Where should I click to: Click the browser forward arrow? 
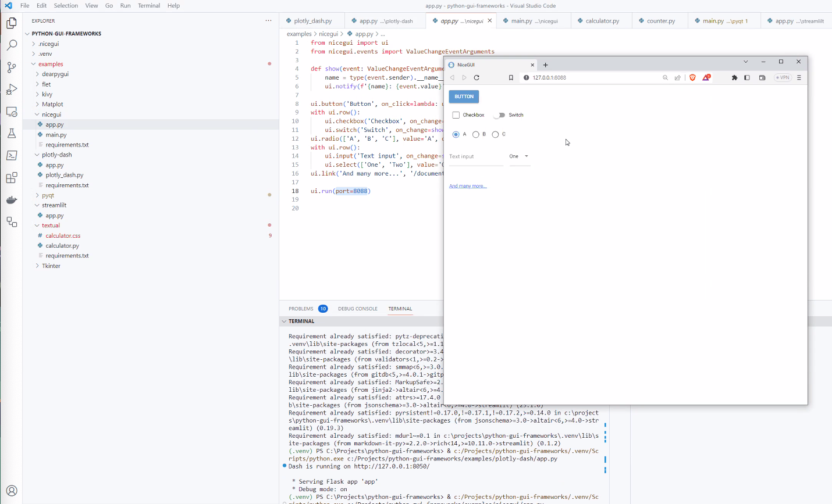click(x=464, y=77)
